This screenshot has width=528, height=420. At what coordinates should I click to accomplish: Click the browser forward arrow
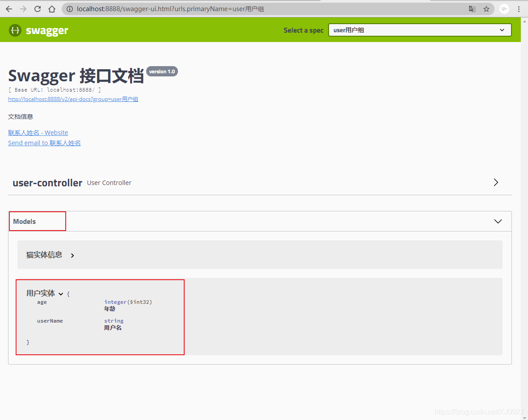[23, 9]
